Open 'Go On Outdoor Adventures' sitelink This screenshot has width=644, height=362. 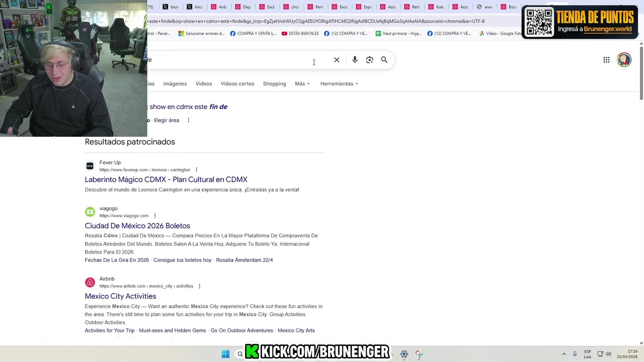click(242, 330)
